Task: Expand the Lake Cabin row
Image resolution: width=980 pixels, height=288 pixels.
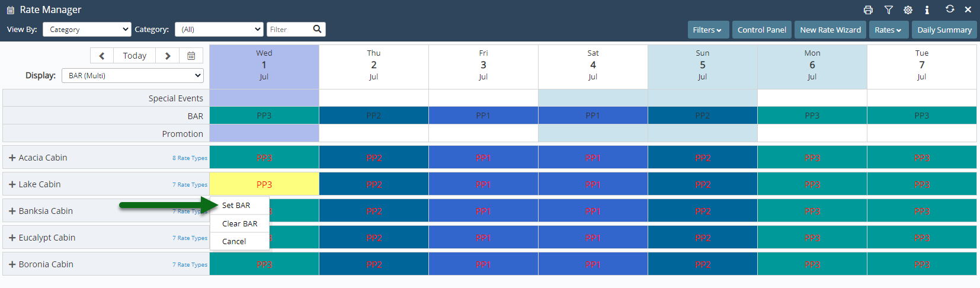Action: click(12, 184)
